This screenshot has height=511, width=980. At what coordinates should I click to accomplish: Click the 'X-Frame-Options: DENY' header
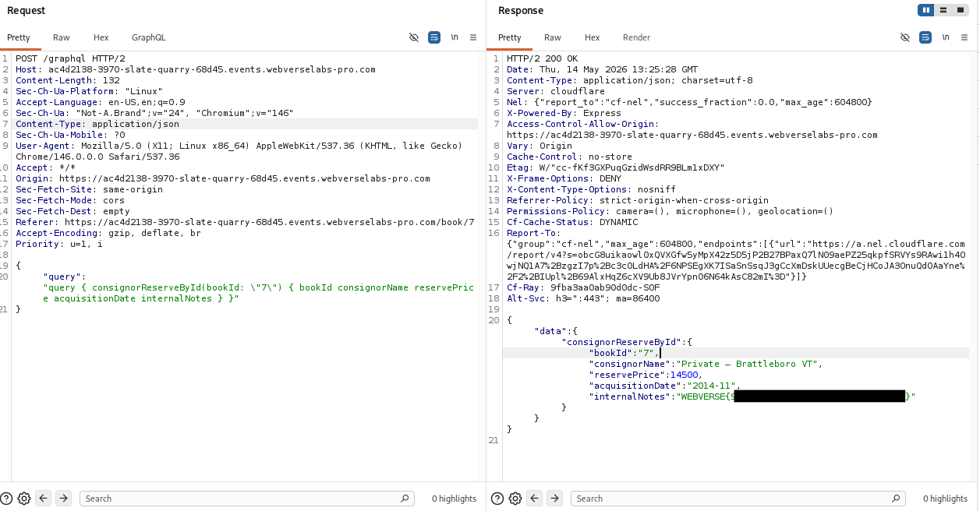coord(564,178)
